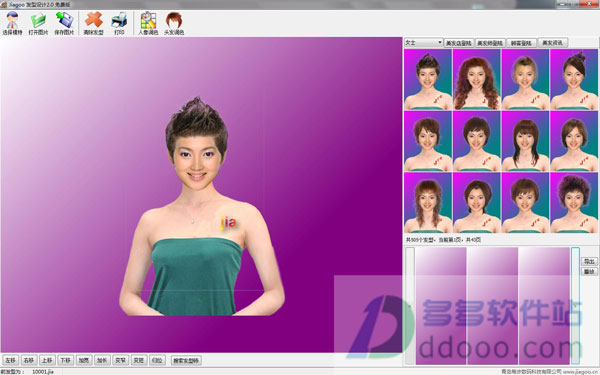Select the spiky short black hairstyle thumbnail
This screenshot has height=375, width=600.
point(428,80)
